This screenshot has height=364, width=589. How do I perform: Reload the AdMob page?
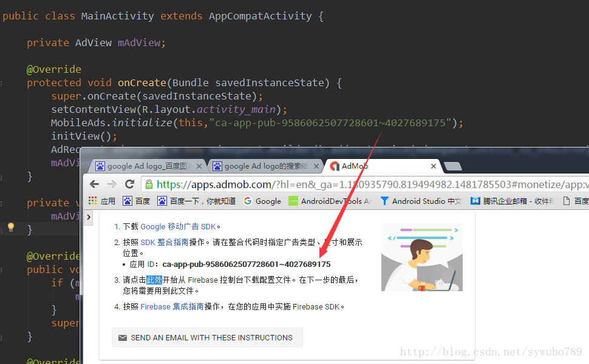(x=129, y=184)
